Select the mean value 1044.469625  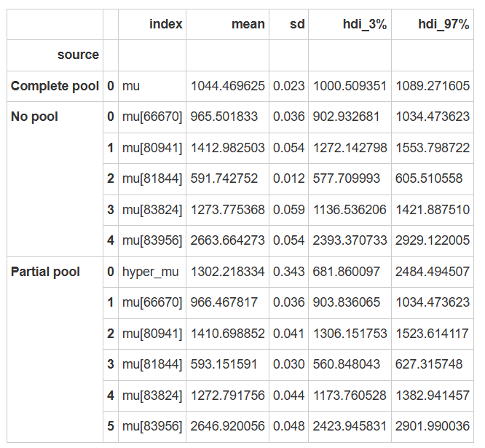pyautogui.click(x=228, y=86)
